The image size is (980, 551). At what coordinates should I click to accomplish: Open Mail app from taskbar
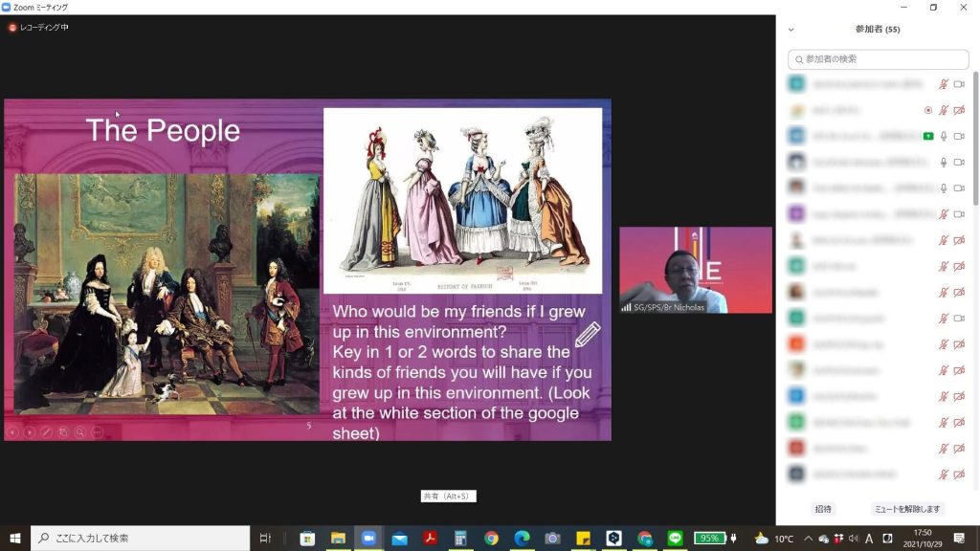(399, 538)
